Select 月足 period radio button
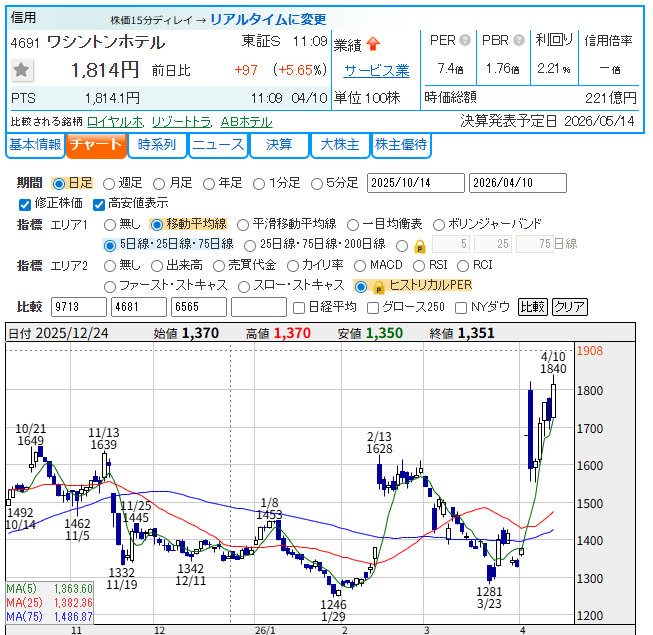This screenshot has width=653, height=635. tap(159, 184)
